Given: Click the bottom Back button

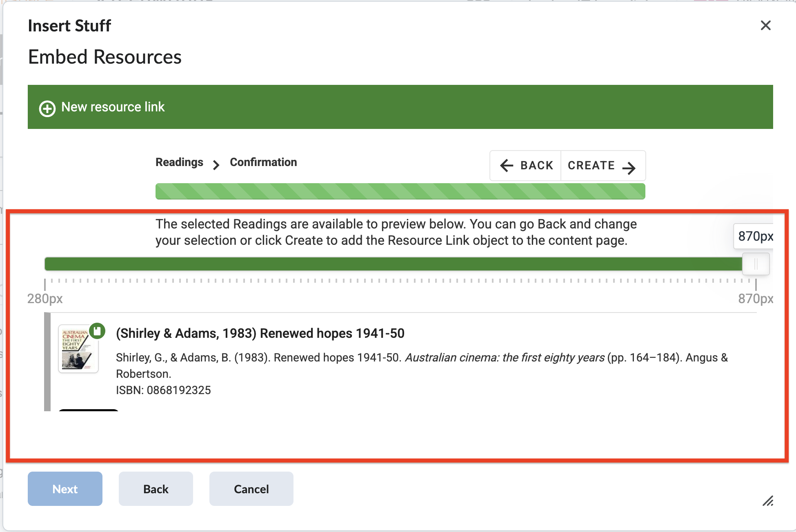Looking at the screenshot, I should point(156,489).
